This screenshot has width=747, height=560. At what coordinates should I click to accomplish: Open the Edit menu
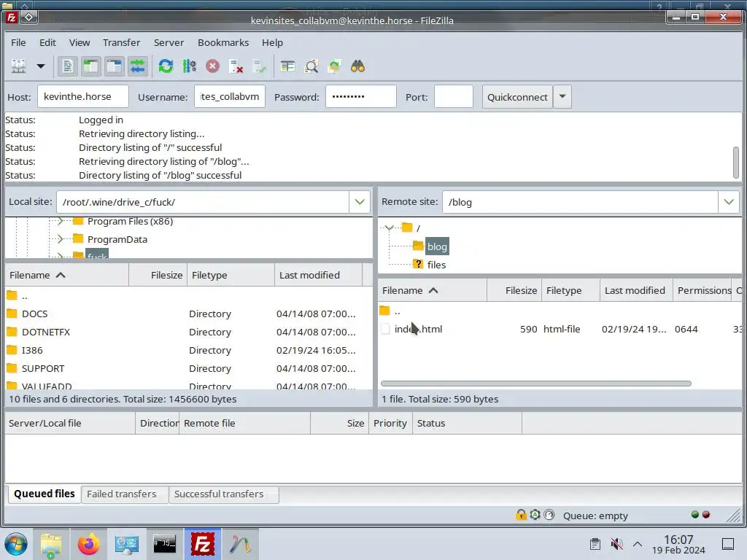[x=47, y=42]
